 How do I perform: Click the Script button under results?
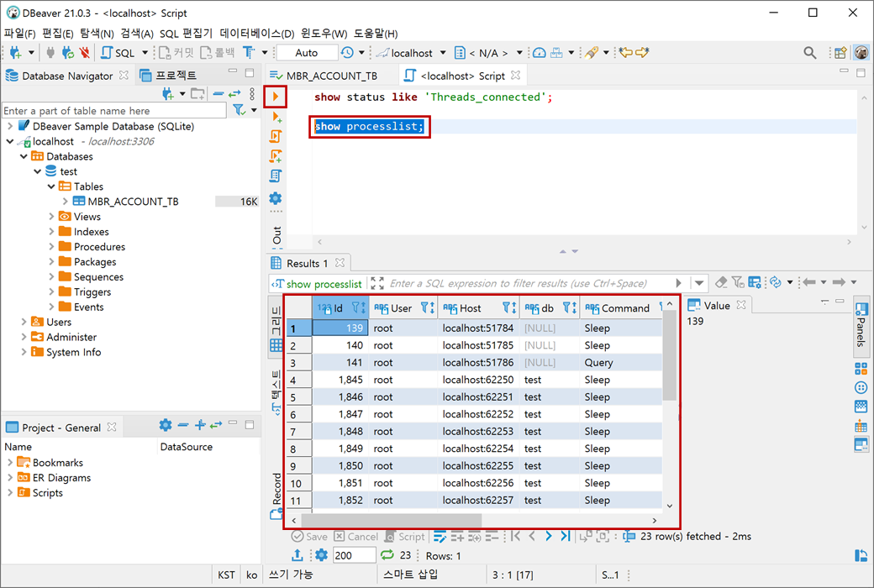coord(405,536)
